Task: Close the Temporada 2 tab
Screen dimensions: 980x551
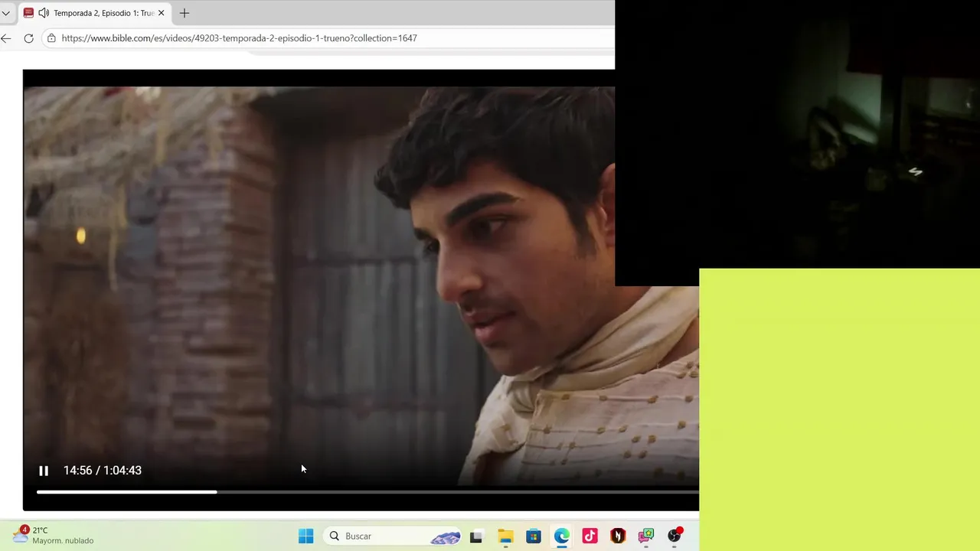Action: (x=161, y=13)
